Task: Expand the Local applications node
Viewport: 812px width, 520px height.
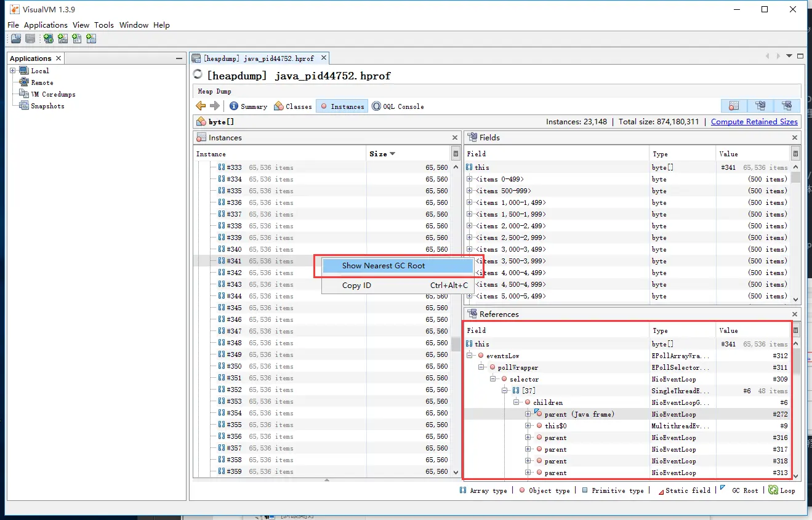Action: (x=13, y=71)
